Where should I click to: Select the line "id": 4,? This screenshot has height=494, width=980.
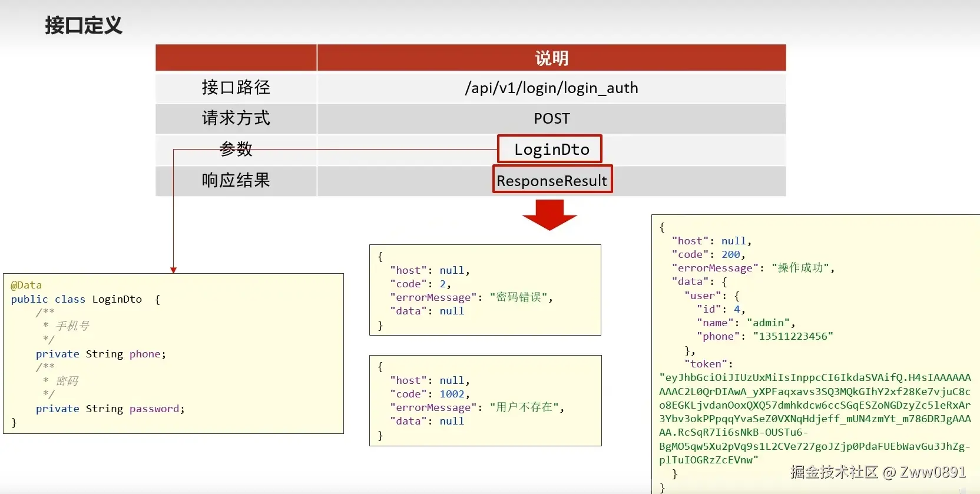coord(721,309)
